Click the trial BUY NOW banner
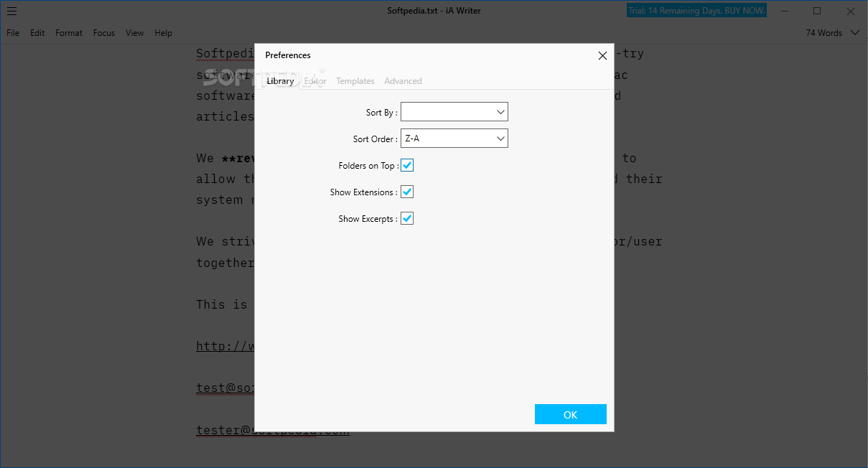The height and width of the screenshot is (468, 868). [696, 11]
